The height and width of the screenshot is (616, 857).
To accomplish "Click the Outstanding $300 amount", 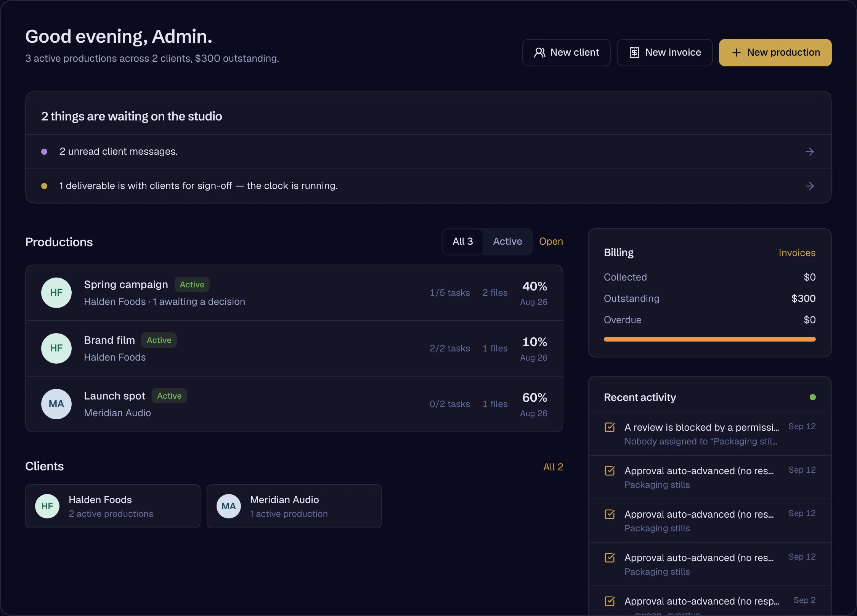I will point(803,298).
